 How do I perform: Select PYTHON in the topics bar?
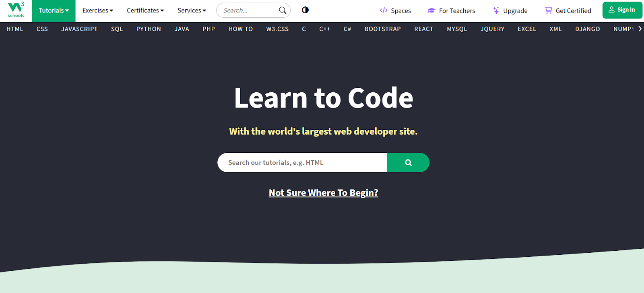(149, 29)
